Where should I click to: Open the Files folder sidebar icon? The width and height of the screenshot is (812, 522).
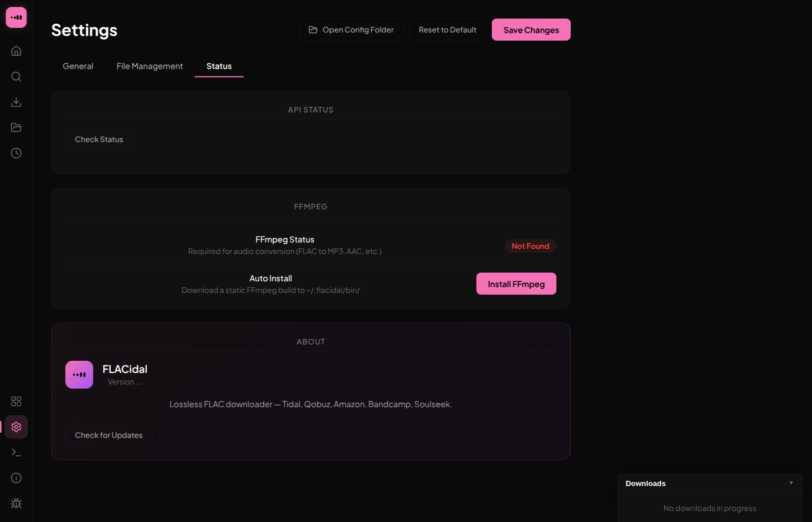pos(16,128)
